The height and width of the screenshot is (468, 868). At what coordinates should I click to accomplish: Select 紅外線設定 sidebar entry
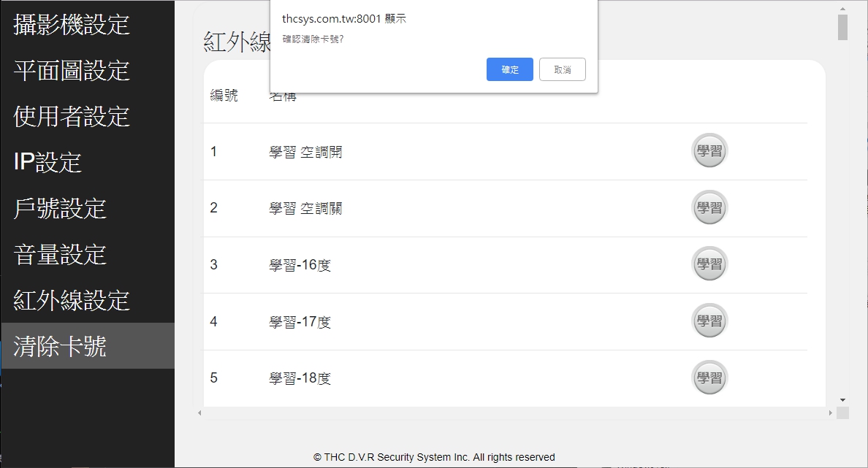(72, 300)
